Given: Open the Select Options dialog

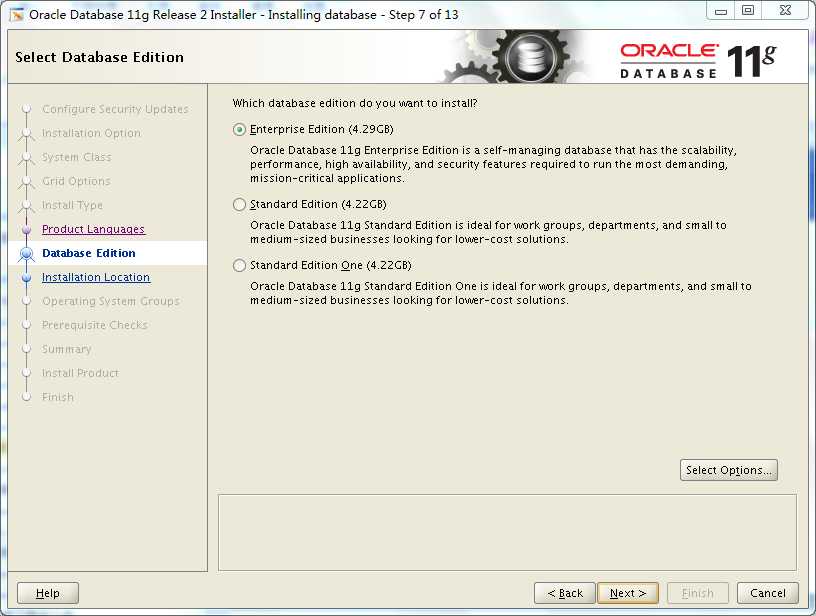Looking at the screenshot, I should tap(729, 470).
